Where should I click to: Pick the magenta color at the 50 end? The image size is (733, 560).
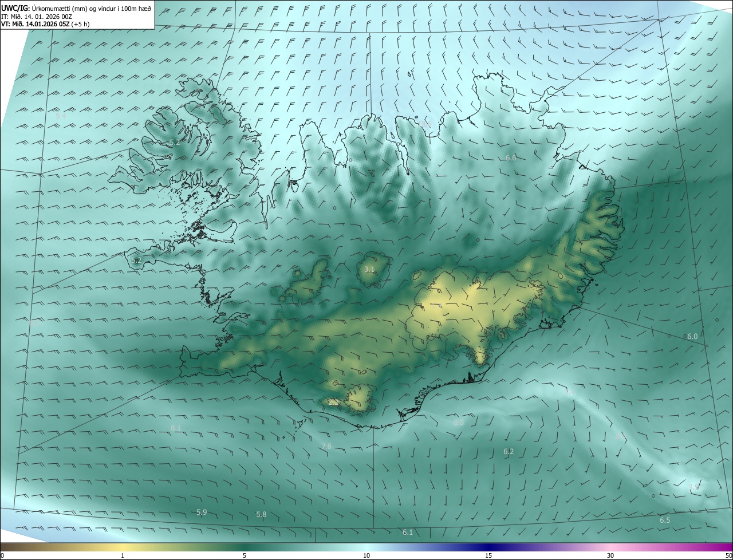click(727, 547)
